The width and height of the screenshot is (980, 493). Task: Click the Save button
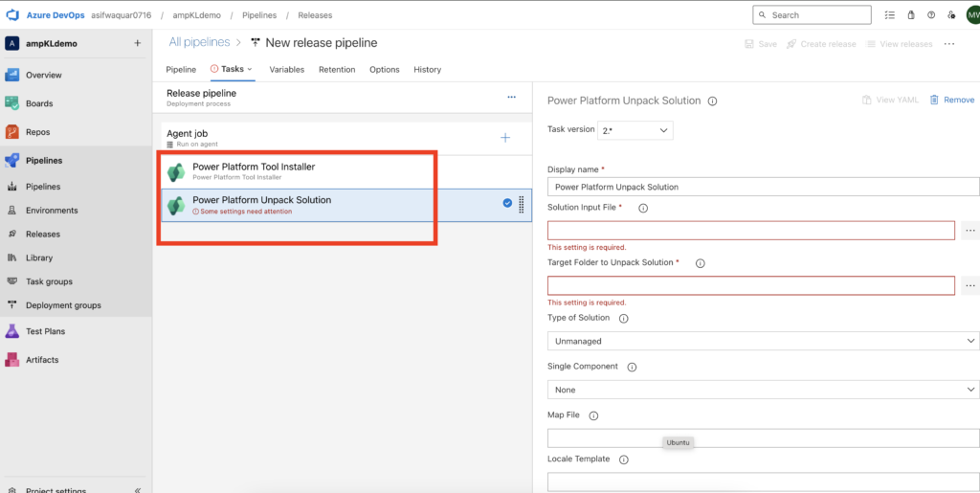[x=761, y=44]
